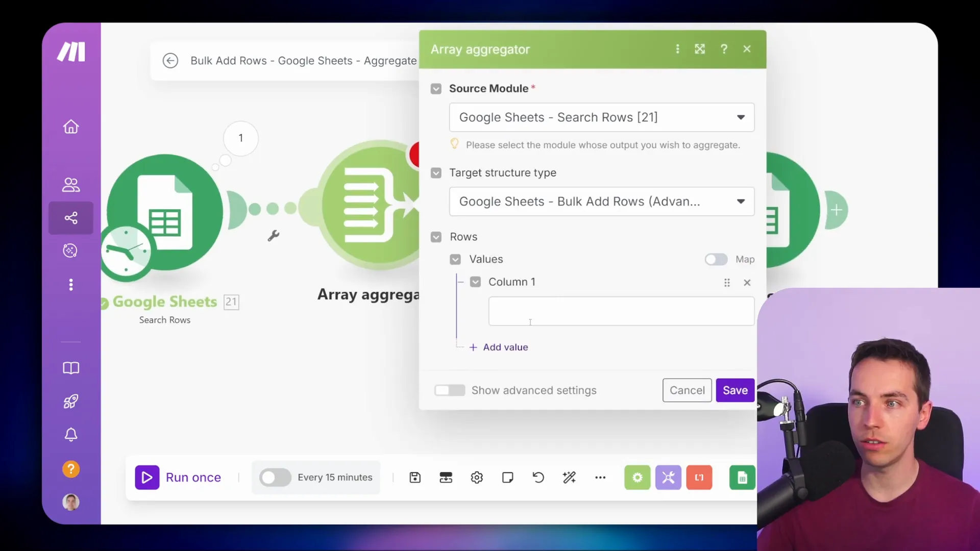Open the More three-dot menu in the sidebar
The height and width of the screenshot is (551, 980).
pos(71,285)
